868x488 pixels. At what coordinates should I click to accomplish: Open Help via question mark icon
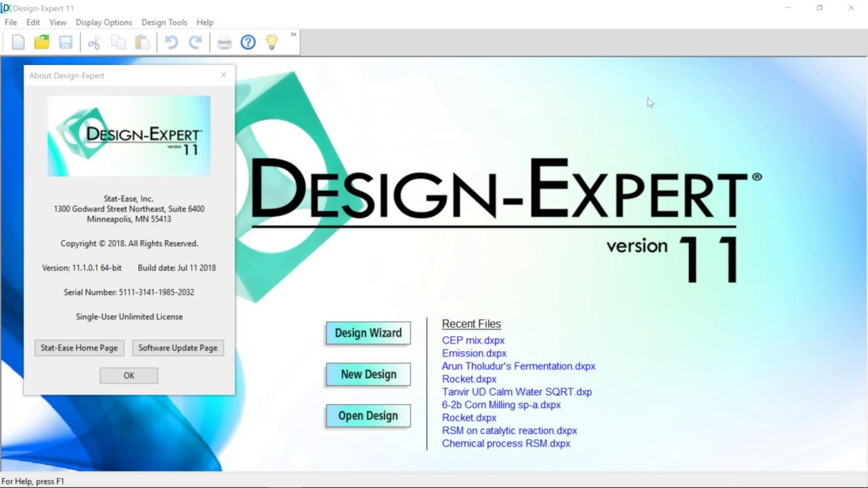point(248,43)
